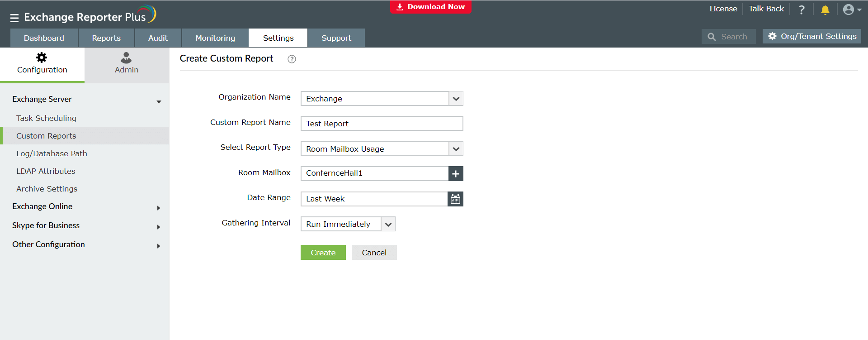This screenshot has width=868, height=340.
Task: Click the Talk Back link
Action: 766,9
